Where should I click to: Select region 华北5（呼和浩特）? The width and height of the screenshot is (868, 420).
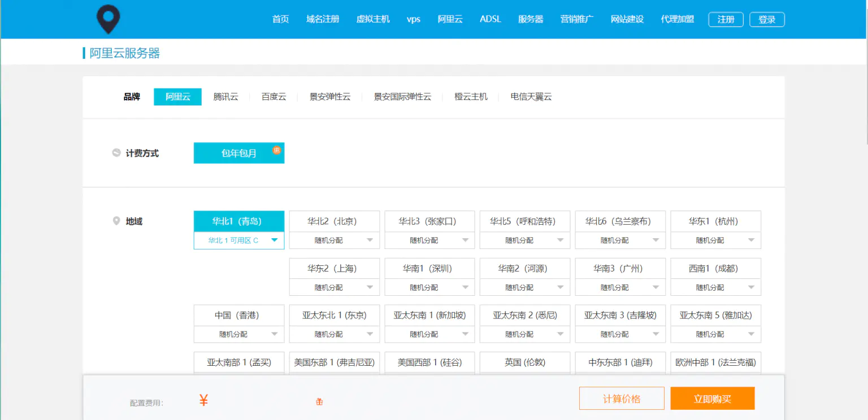pos(525,221)
